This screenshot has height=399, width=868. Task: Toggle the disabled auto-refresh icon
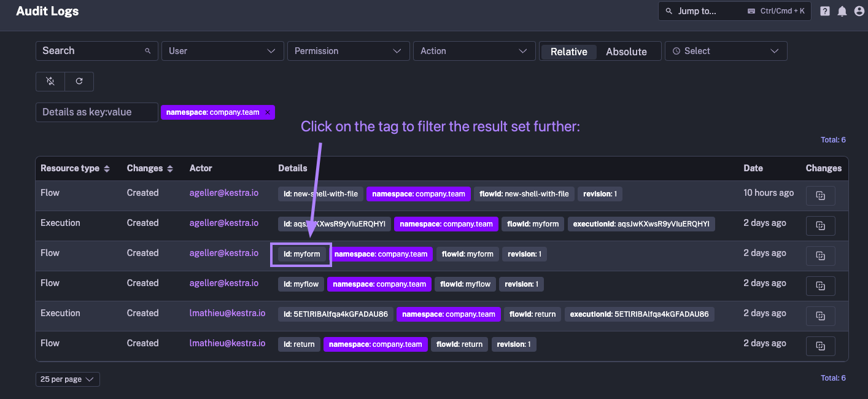click(50, 81)
